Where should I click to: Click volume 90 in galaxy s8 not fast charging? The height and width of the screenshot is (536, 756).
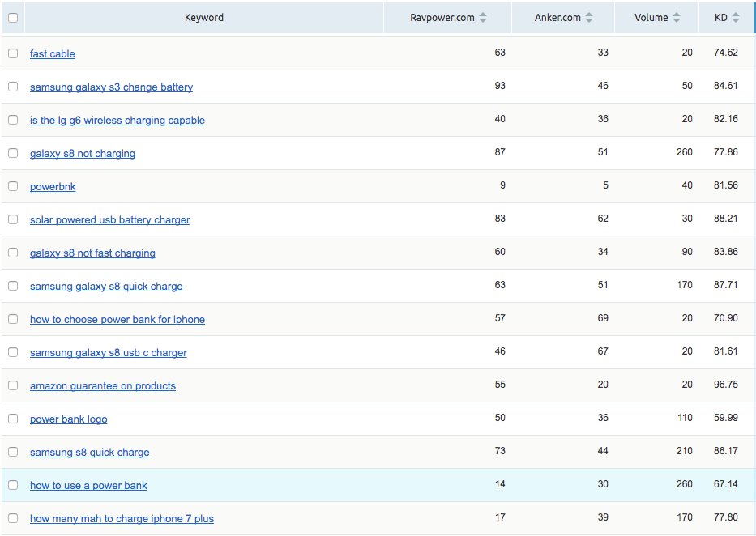[x=687, y=252]
